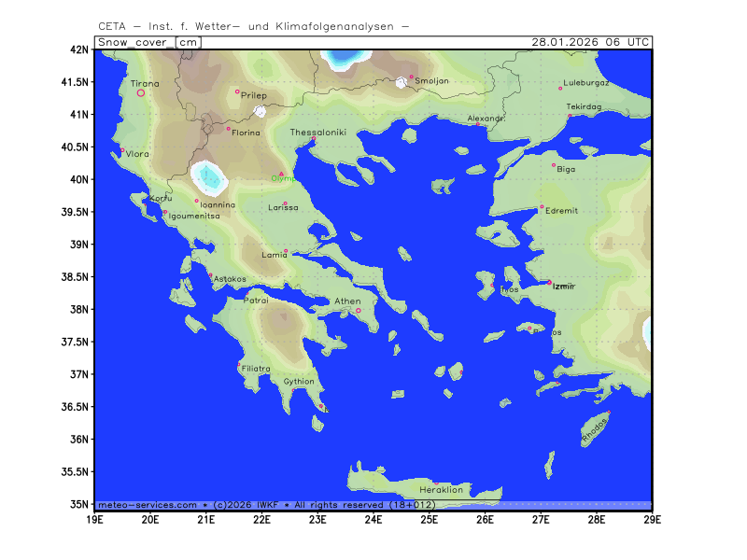
Task: Click the 28.01.2026 06 UTC timestamp
Action: tap(590, 42)
